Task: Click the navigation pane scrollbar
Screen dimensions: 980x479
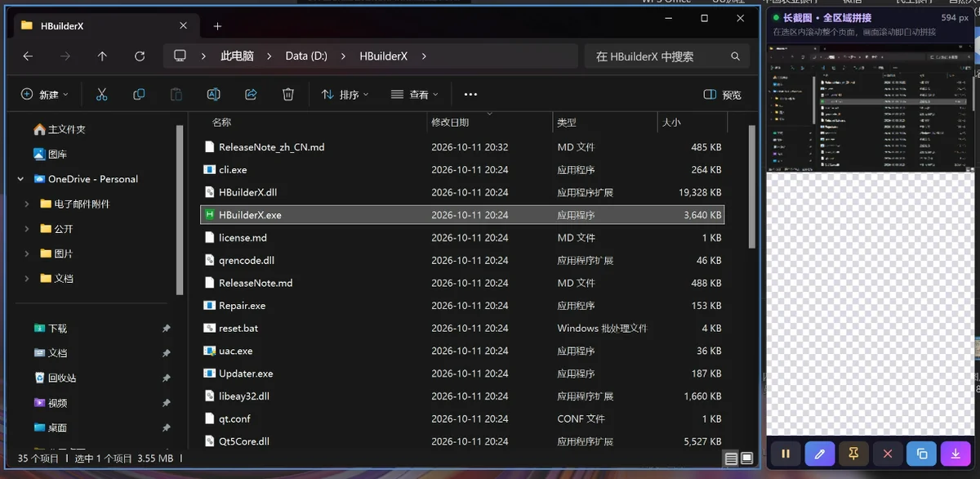Action: point(180,211)
